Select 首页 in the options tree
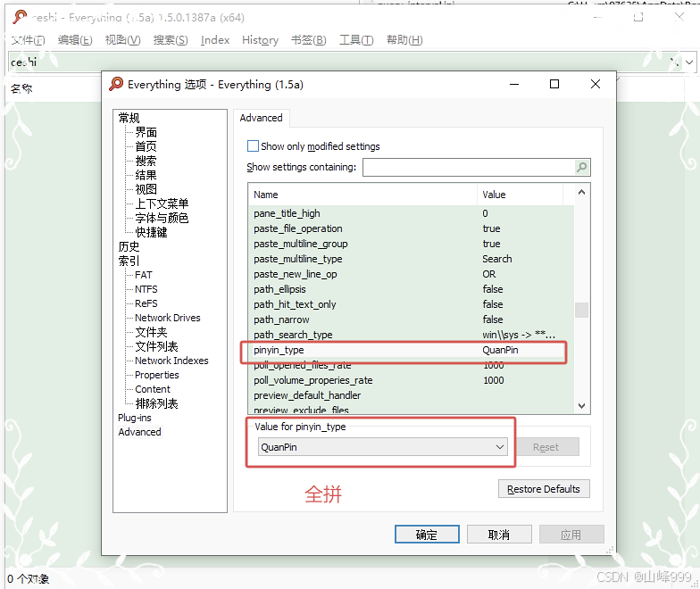Screen dimensions: 700x589 point(146,146)
